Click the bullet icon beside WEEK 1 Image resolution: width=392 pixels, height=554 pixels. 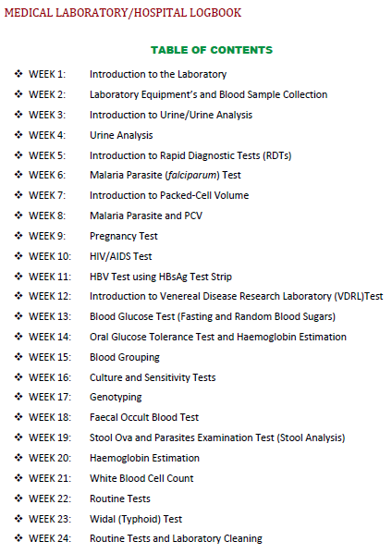point(18,74)
